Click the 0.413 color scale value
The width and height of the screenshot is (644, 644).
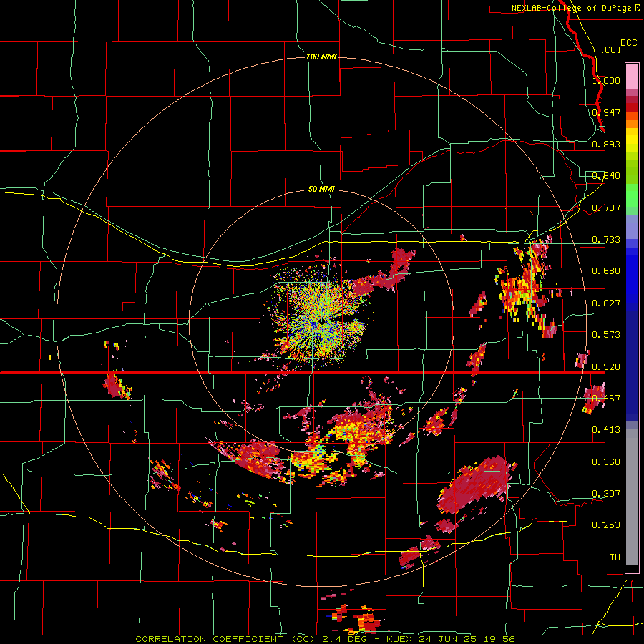click(606, 430)
